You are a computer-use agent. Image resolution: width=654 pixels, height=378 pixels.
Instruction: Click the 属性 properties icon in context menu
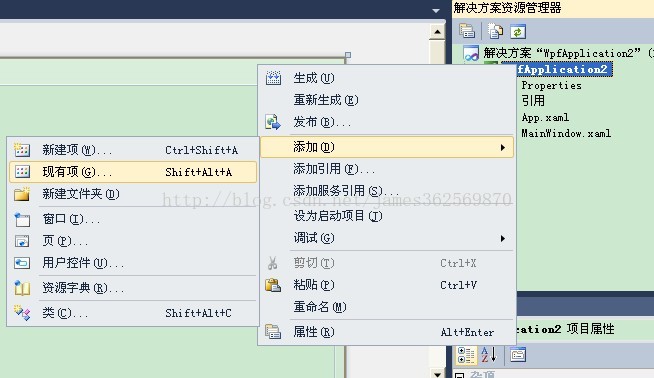click(x=273, y=332)
